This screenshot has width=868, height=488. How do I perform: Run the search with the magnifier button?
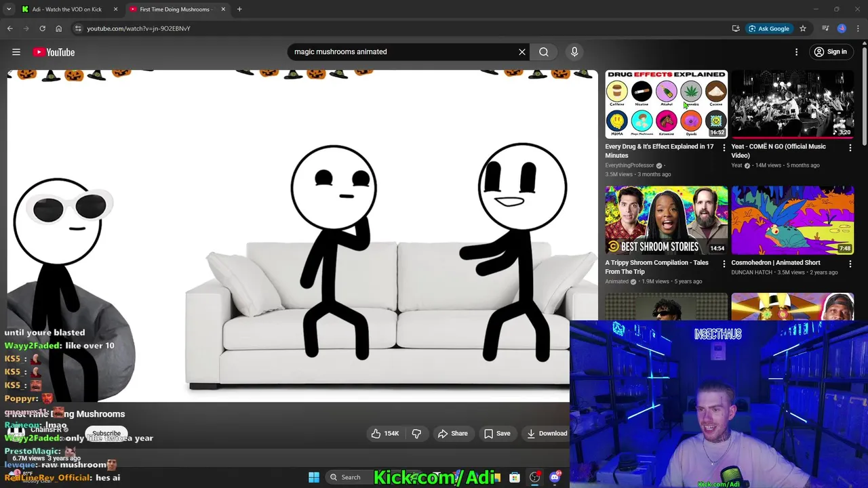(x=544, y=52)
